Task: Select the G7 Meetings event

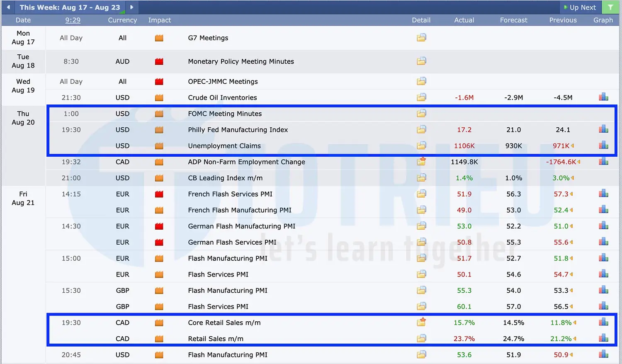Action: 208,38
